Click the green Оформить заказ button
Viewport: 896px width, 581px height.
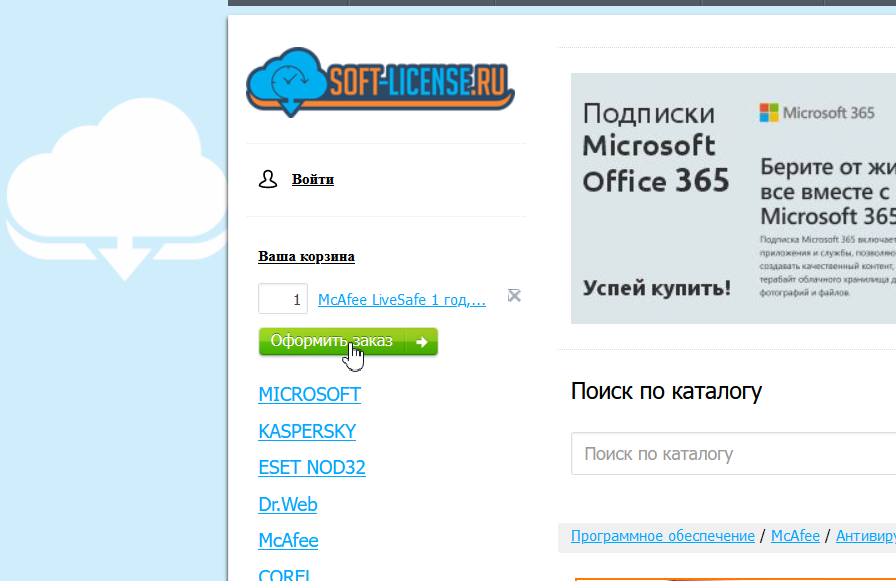(x=348, y=342)
